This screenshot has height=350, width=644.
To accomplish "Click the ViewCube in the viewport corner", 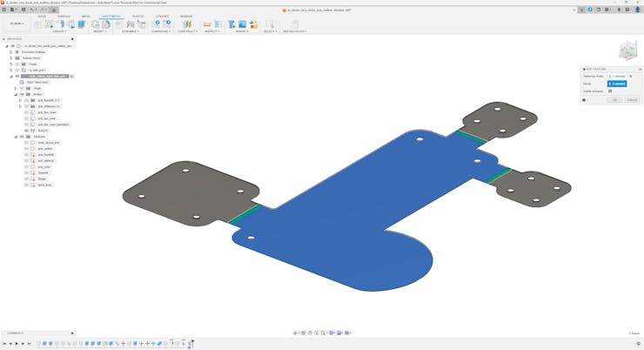I will tap(627, 51).
